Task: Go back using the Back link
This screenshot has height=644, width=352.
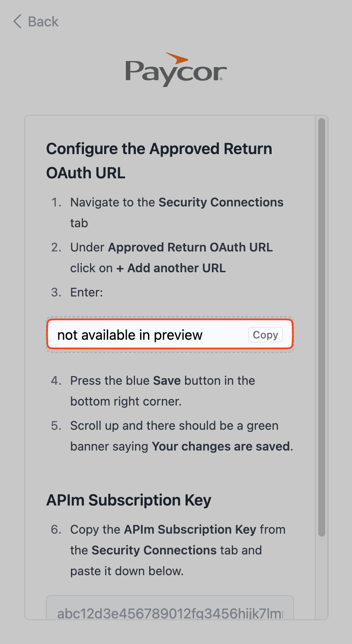Action: [x=43, y=22]
